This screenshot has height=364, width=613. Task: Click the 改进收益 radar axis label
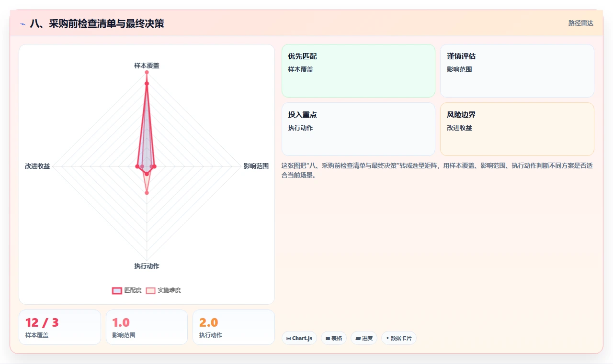pyautogui.click(x=37, y=166)
